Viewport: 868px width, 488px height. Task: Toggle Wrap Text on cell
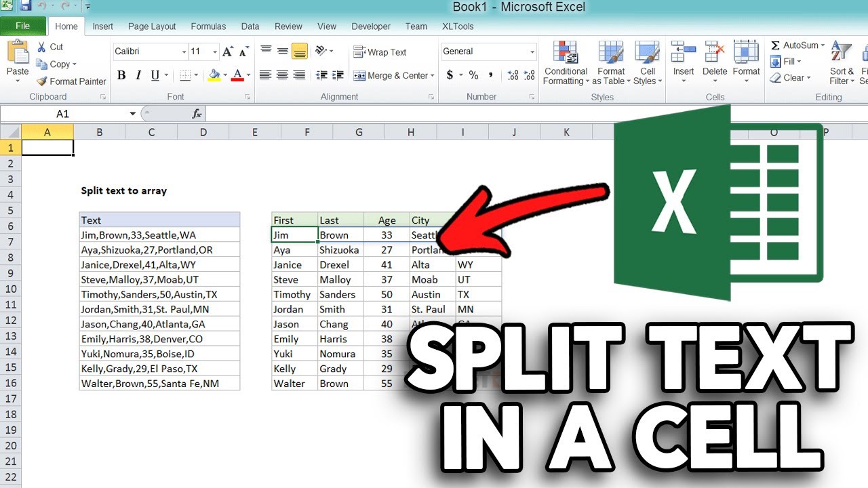(x=380, y=52)
